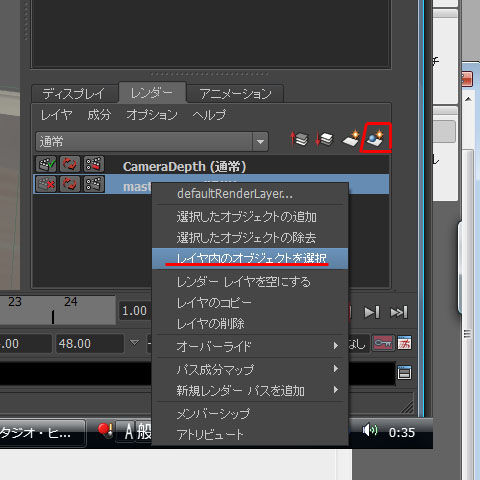Click frame 24 on the timeline
The image size is (480, 480).
pyautogui.click(x=71, y=302)
